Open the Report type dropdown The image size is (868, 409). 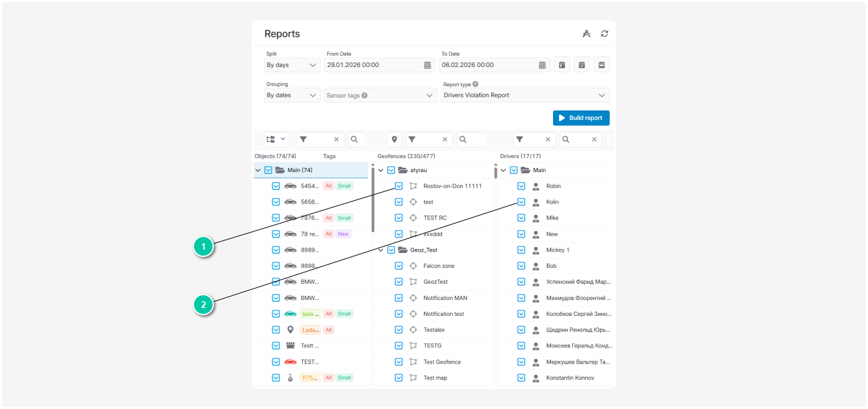point(525,96)
